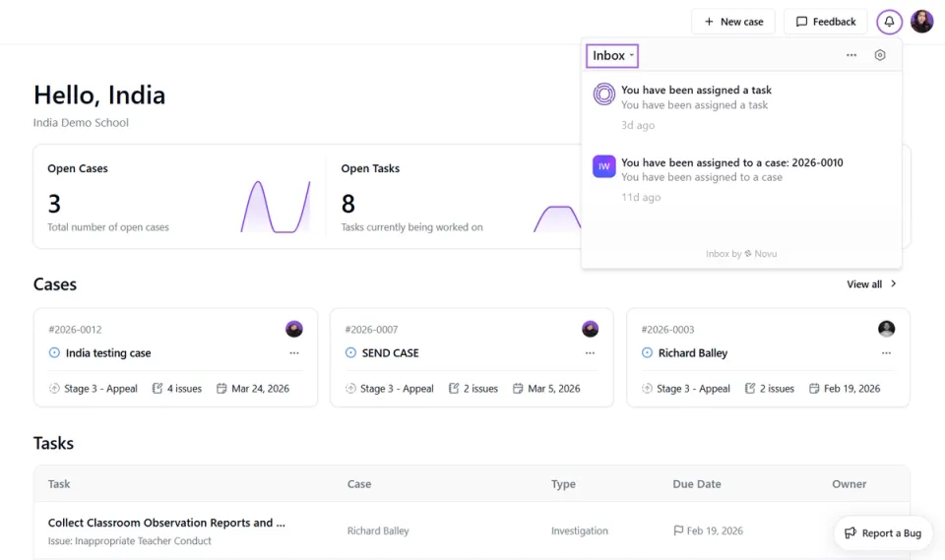Click the View all chevron arrow
The image size is (945, 560).
[894, 283]
